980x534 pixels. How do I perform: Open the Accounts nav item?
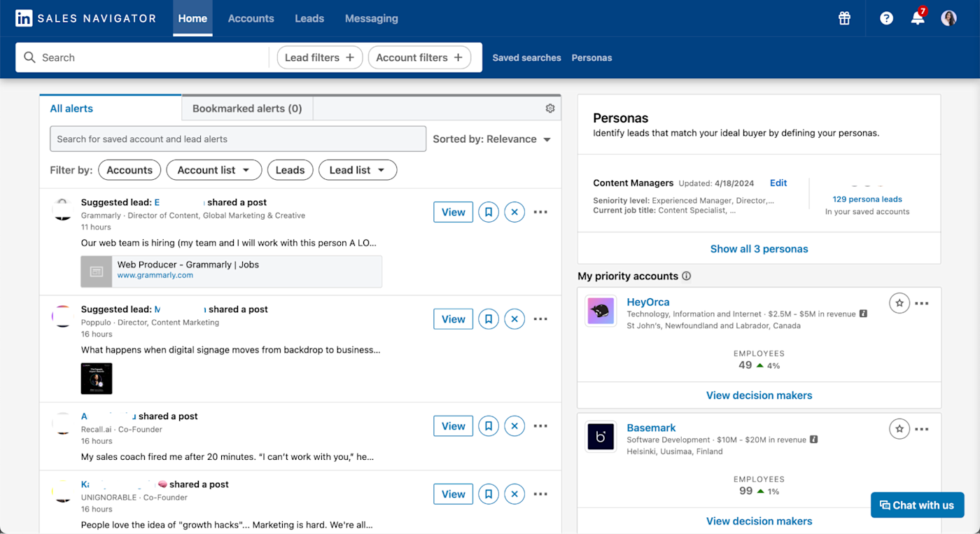[251, 18]
